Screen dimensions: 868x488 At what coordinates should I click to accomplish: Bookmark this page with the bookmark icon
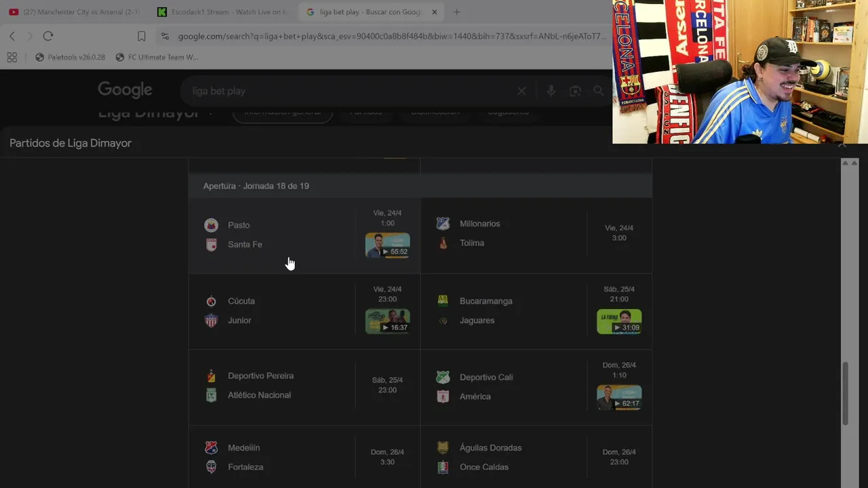pos(142,36)
